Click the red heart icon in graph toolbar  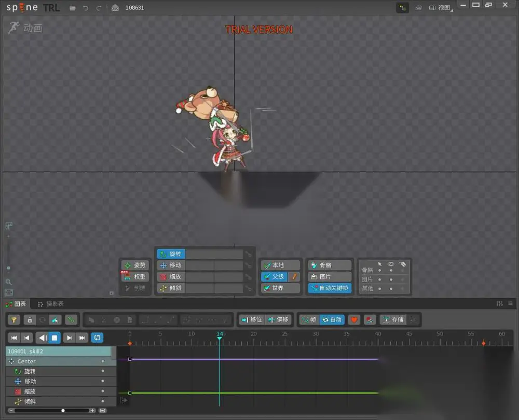354,320
